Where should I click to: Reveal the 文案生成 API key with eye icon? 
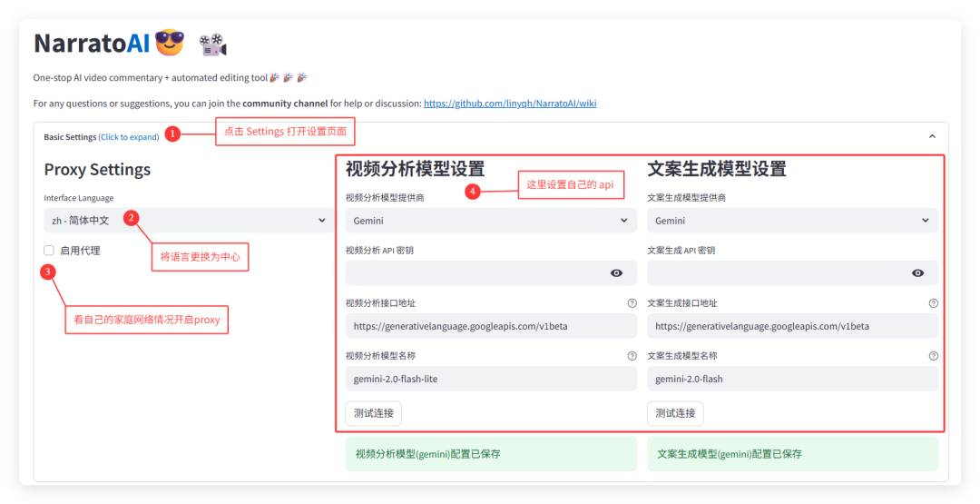(918, 273)
